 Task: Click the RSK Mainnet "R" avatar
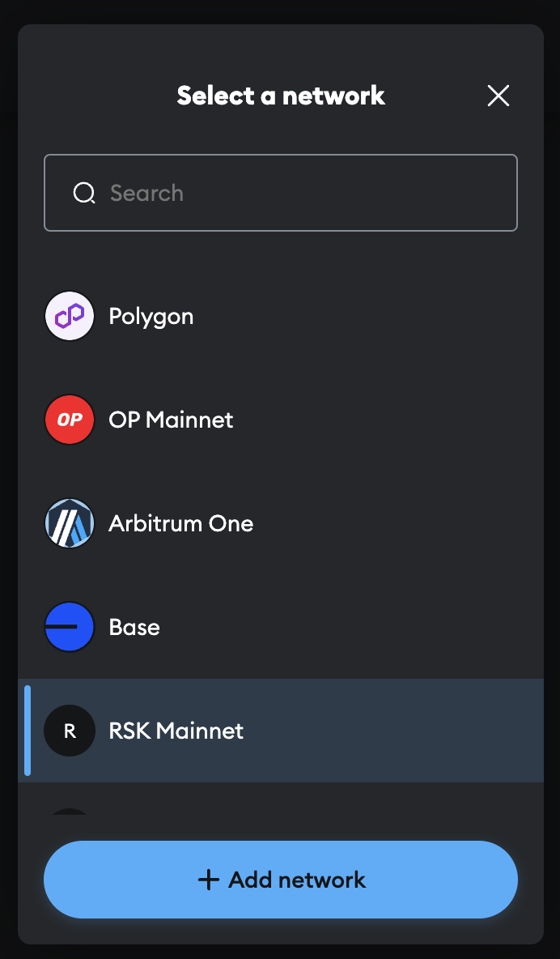point(70,731)
